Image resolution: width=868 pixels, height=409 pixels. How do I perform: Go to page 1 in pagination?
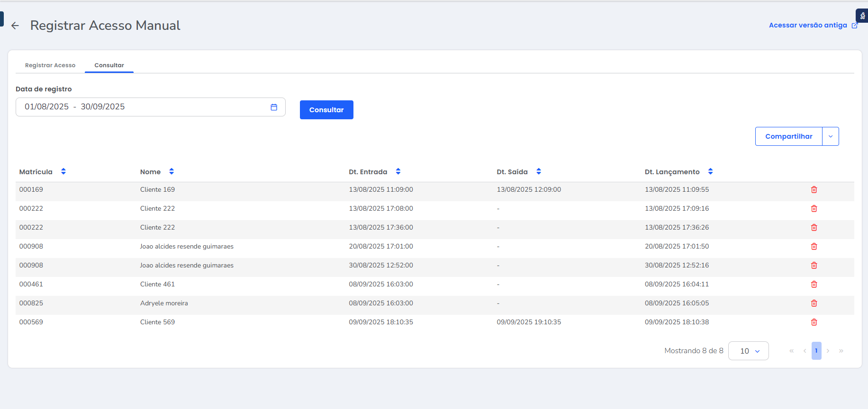pyautogui.click(x=816, y=351)
